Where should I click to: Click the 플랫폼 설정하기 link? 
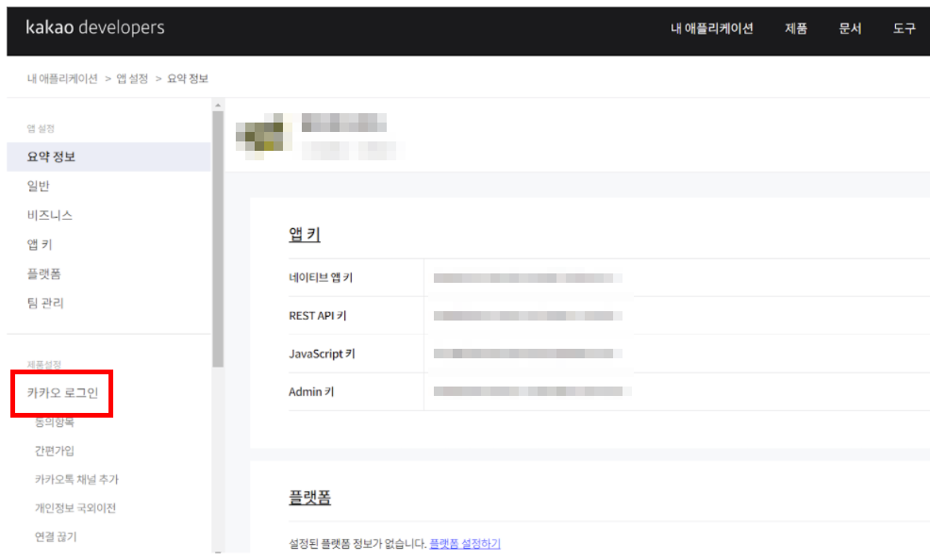click(465, 543)
